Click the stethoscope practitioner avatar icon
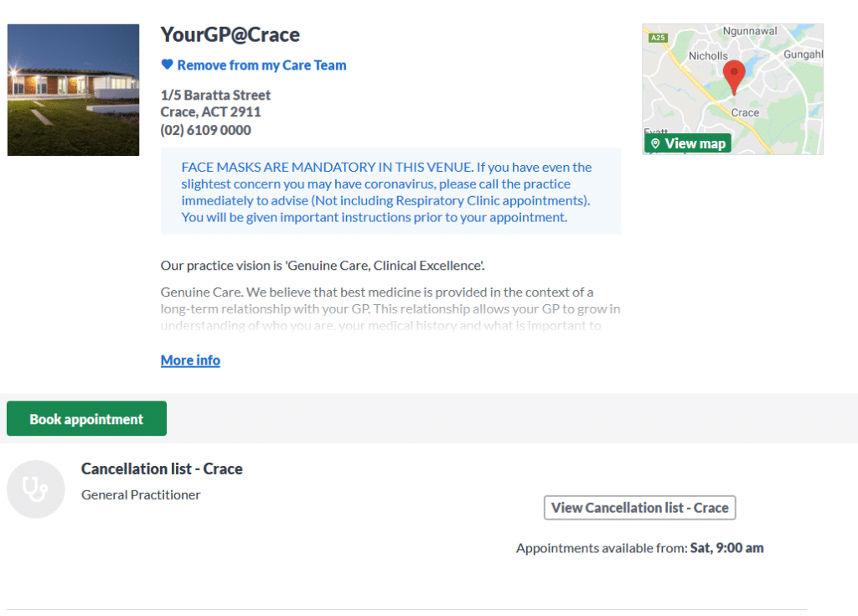 [36, 489]
